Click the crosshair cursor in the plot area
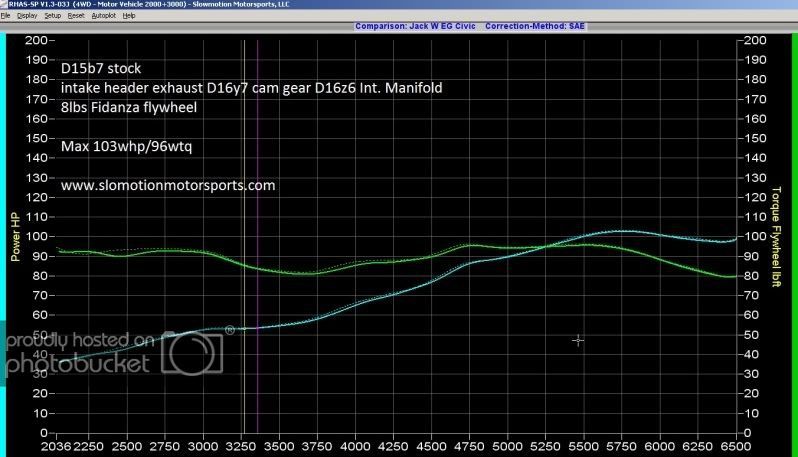The width and height of the screenshot is (798, 457). [577, 341]
